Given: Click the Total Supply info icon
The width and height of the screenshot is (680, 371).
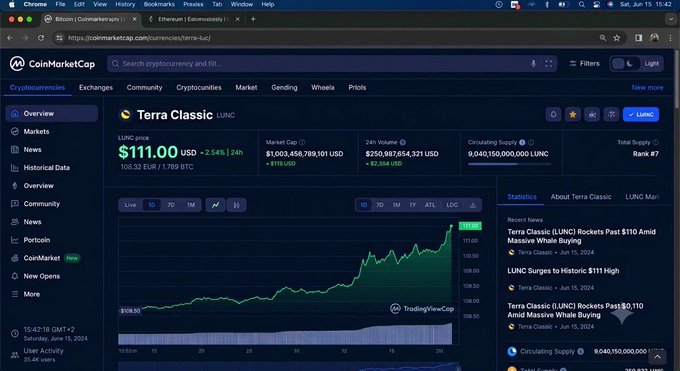Looking at the screenshot, I should click(x=655, y=142).
